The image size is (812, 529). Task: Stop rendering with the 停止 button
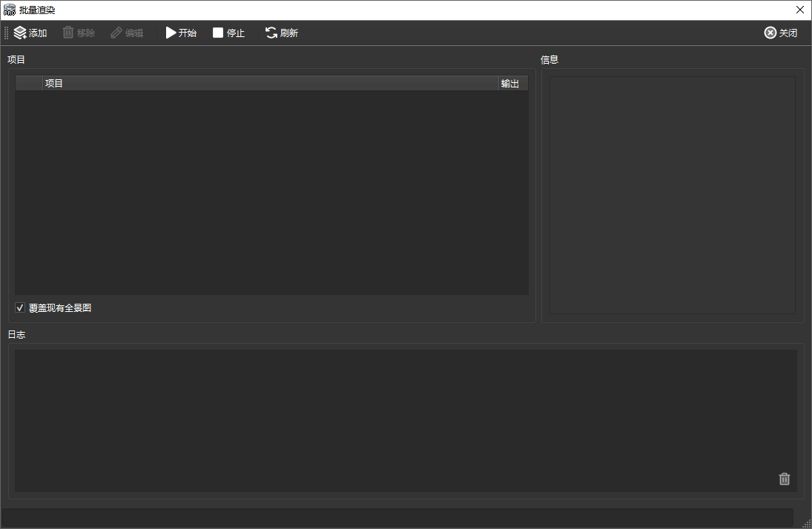coord(228,33)
